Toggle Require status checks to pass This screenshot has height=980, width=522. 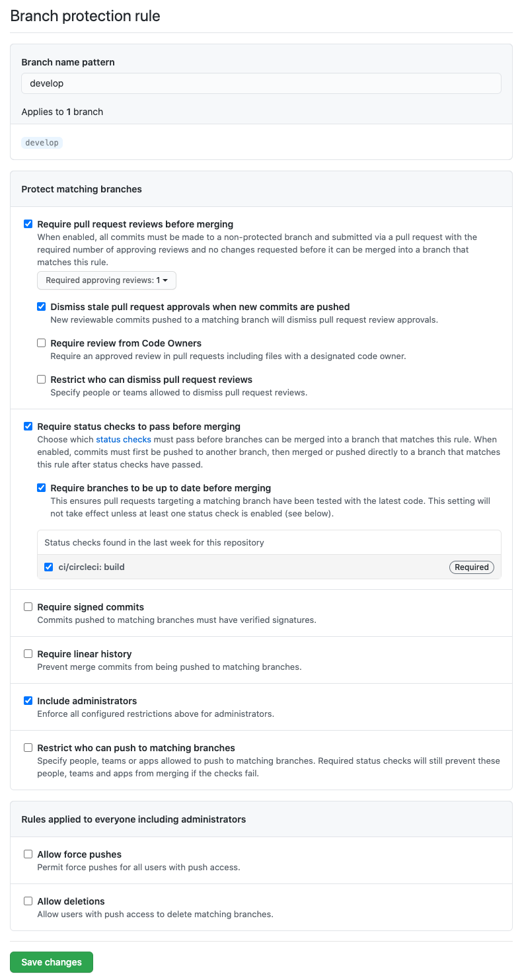(28, 427)
